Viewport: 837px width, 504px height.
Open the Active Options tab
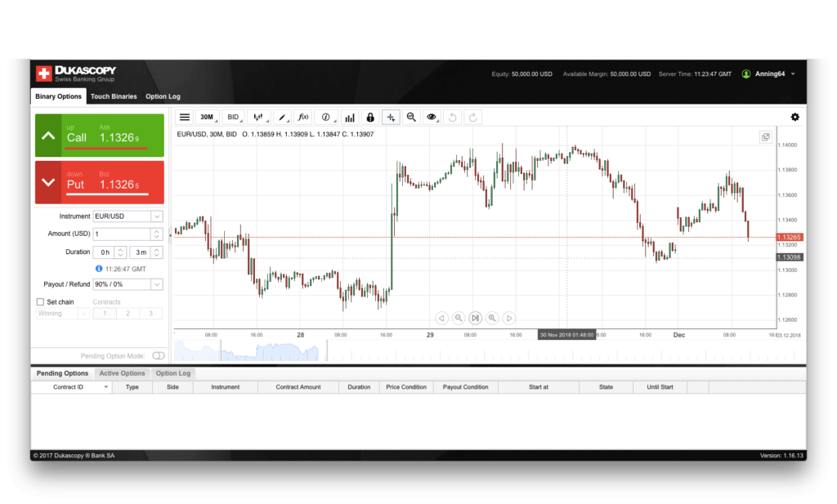tap(122, 373)
